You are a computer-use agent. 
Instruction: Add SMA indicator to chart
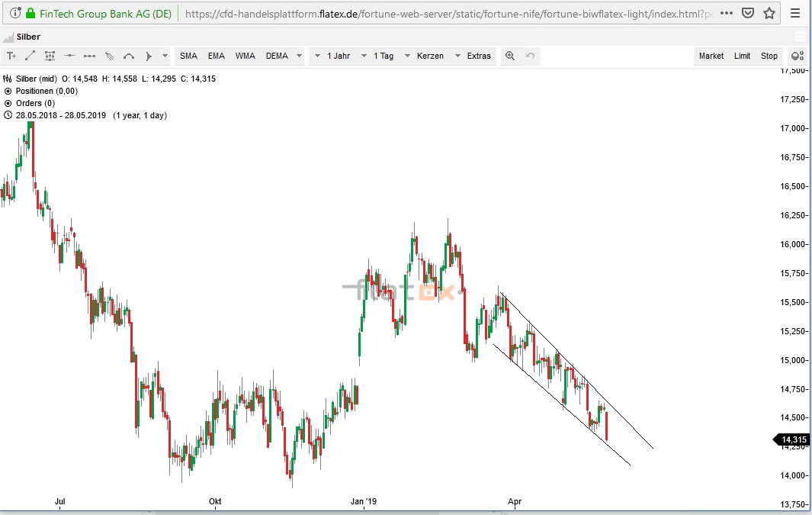pyautogui.click(x=188, y=56)
